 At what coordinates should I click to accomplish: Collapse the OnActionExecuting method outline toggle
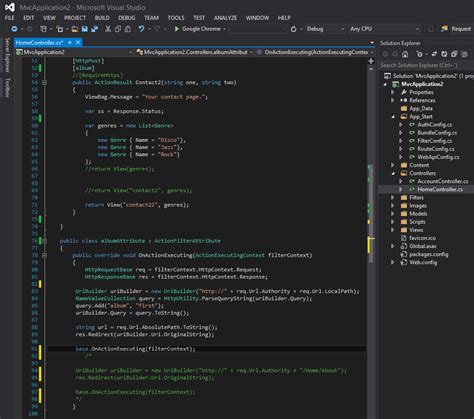(x=44, y=255)
